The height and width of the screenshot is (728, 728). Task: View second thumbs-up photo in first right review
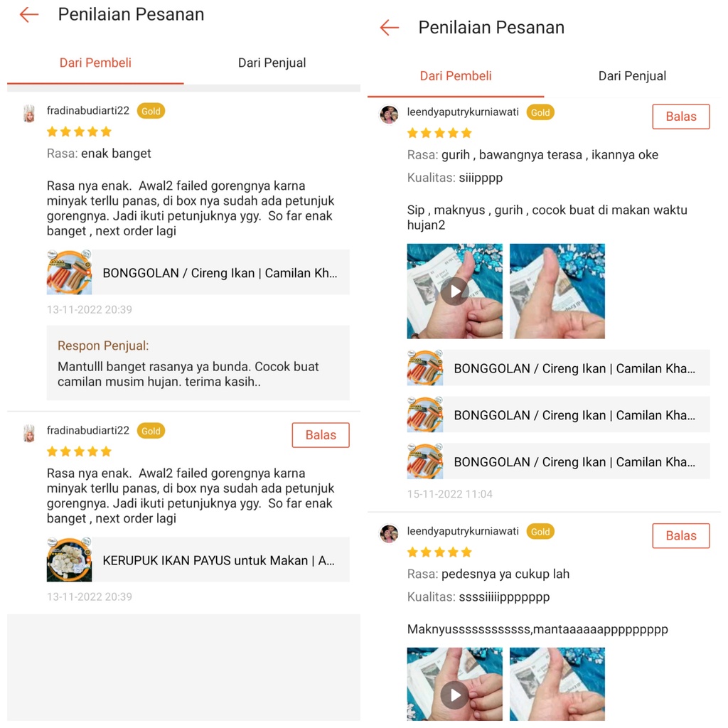tap(557, 291)
